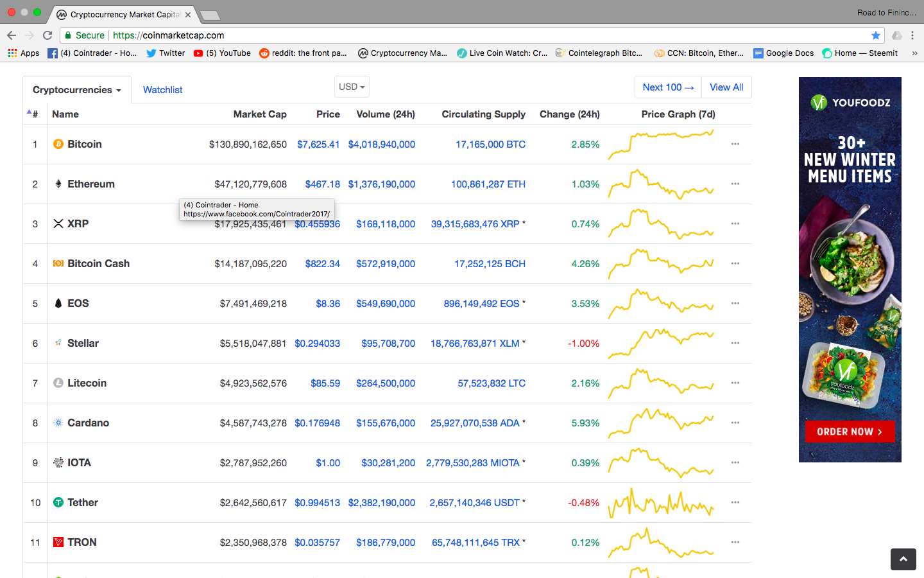
Task: Sort by the Volume (24h) column header
Action: point(386,114)
